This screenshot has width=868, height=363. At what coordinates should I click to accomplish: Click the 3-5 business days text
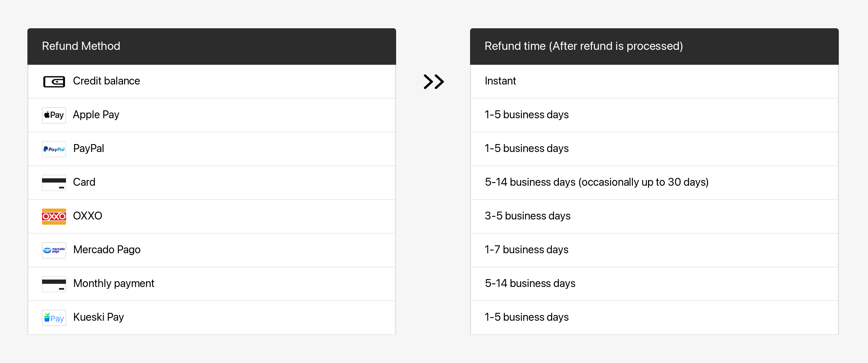(x=527, y=216)
